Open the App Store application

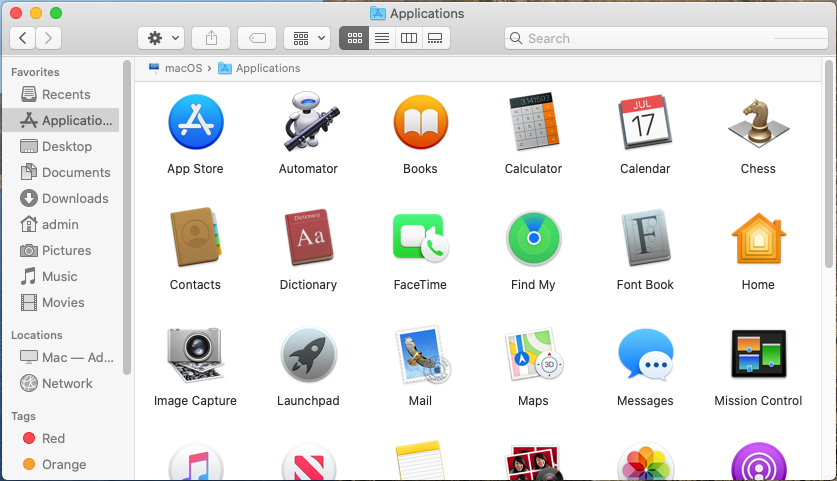[195, 123]
